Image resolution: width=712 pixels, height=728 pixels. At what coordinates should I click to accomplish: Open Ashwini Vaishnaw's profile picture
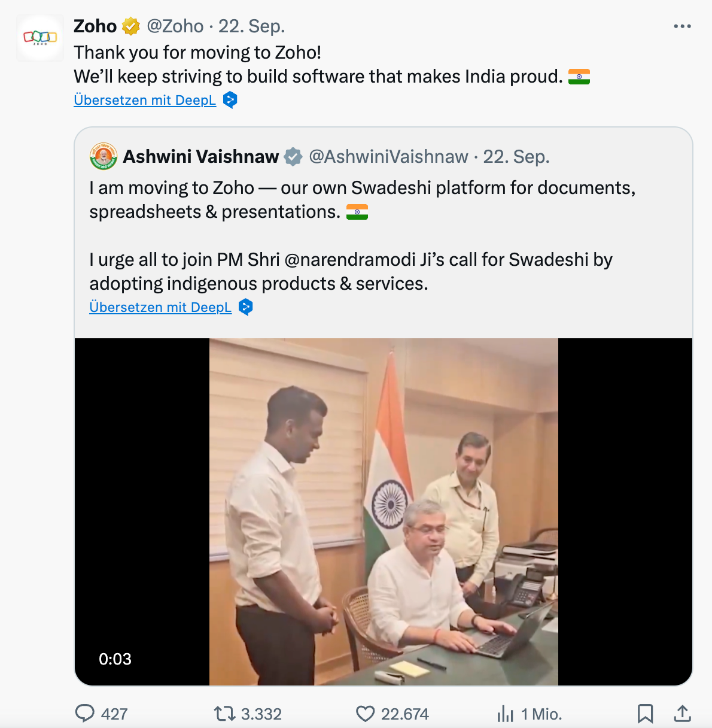103,156
